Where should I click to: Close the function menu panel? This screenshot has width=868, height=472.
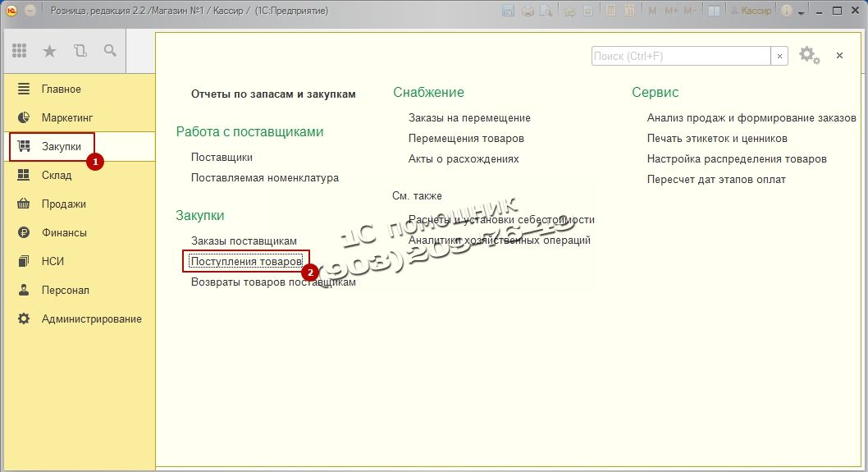click(x=839, y=55)
